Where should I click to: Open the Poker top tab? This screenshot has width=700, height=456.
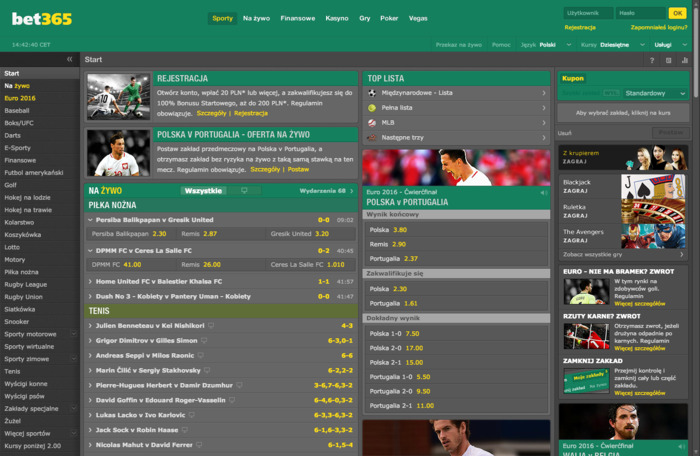(389, 18)
